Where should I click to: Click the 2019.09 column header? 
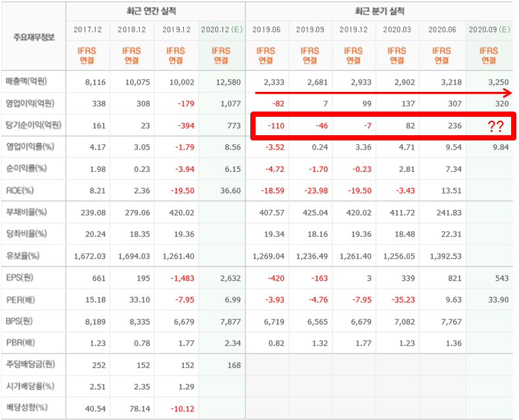310,30
